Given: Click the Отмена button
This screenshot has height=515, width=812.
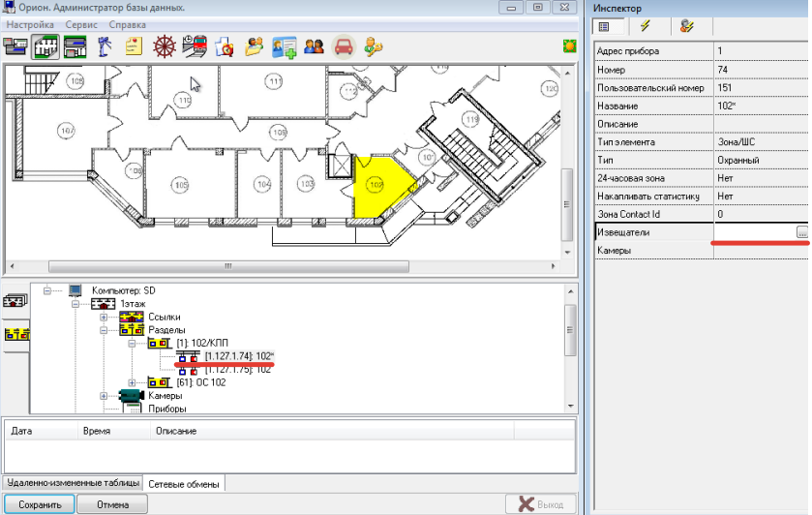Looking at the screenshot, I should [x=111, y=504].
